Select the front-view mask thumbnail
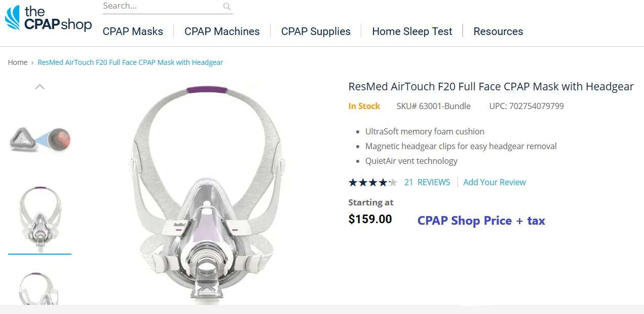The image size is (644, 314). [x=40, y=217]
